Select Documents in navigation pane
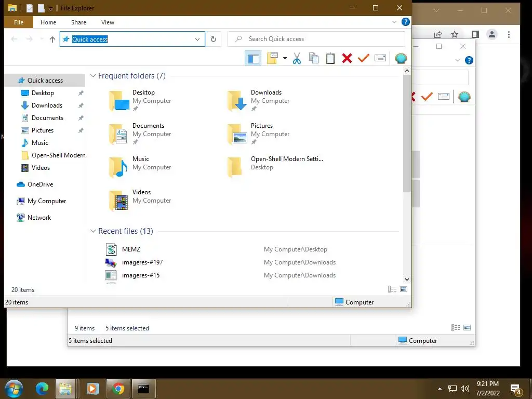532x399 pixels. [47, 118]
